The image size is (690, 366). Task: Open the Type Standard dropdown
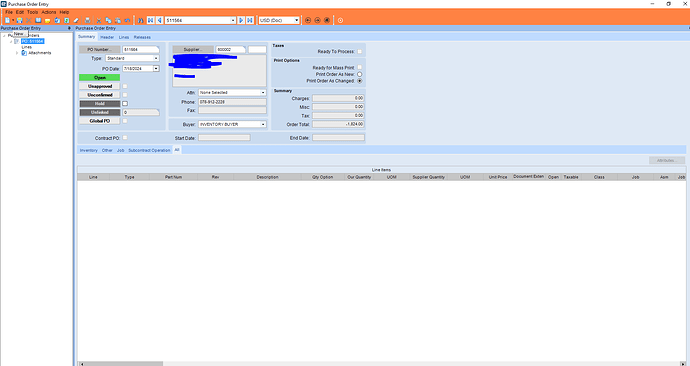point(156,58)
